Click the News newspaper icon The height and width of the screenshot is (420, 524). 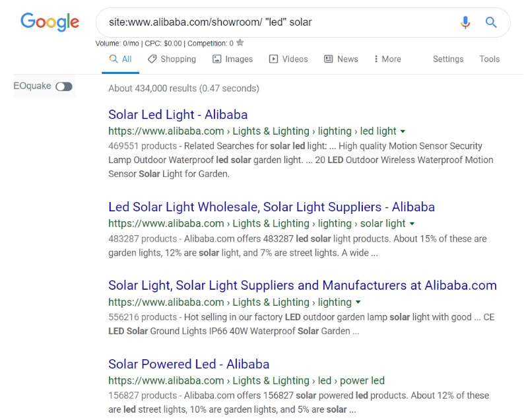[329, 59]
